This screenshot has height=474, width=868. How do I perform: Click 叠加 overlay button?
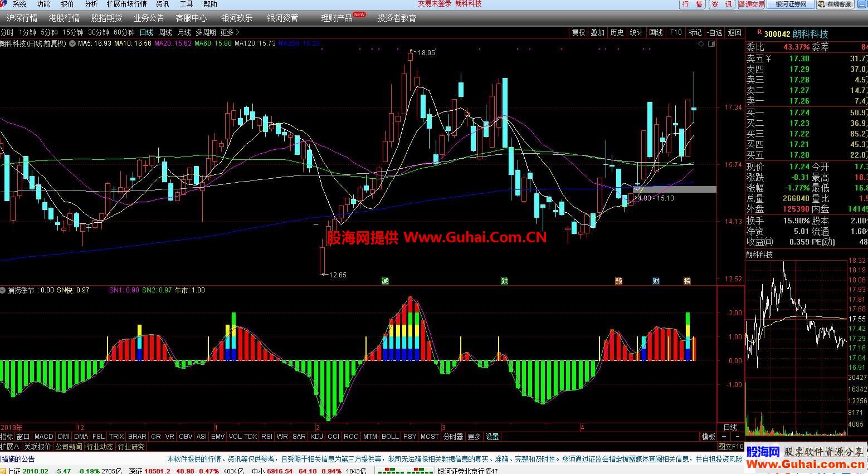(x=598, y=32)
